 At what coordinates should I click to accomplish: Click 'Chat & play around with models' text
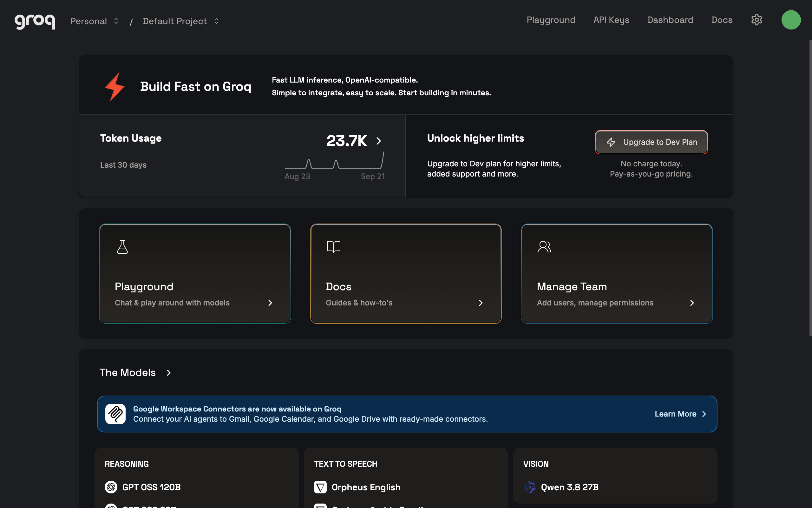[x=172, y=303]
